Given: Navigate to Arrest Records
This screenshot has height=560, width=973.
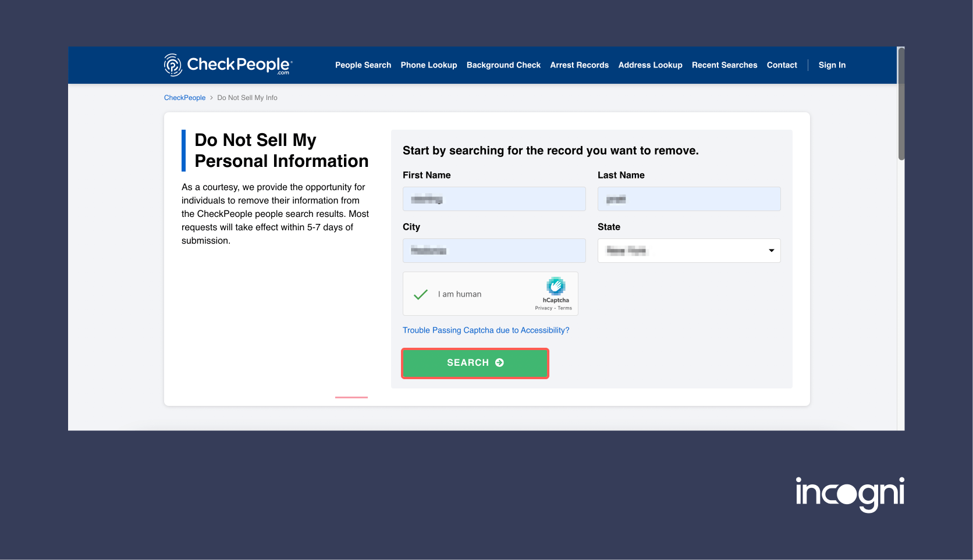Looking at the screenshot, I should click(579, 65).
